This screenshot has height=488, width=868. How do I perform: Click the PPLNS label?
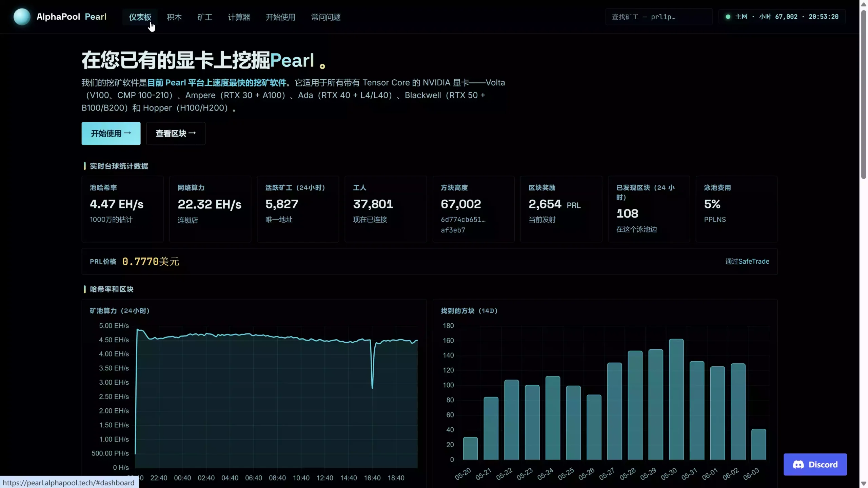(x=715, y=220)
